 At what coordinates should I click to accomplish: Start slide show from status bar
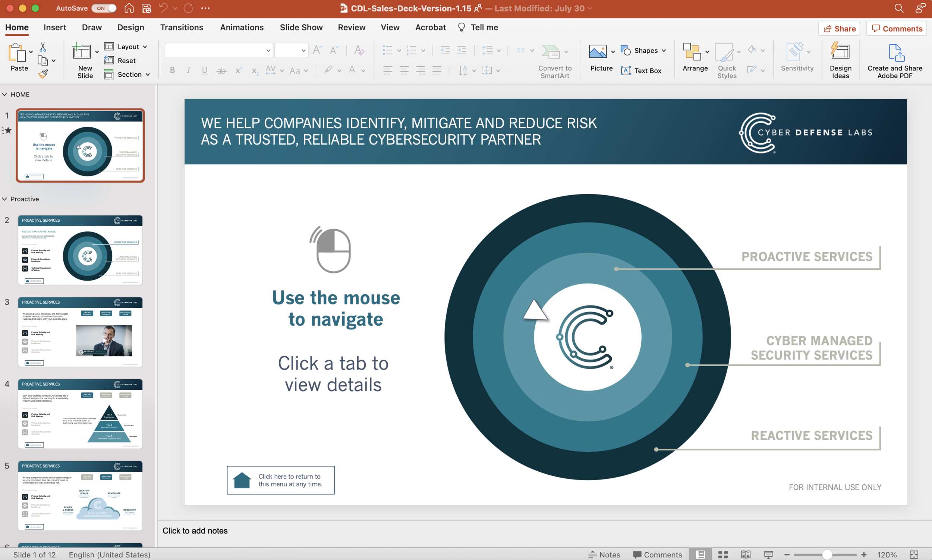coord(768,554)
